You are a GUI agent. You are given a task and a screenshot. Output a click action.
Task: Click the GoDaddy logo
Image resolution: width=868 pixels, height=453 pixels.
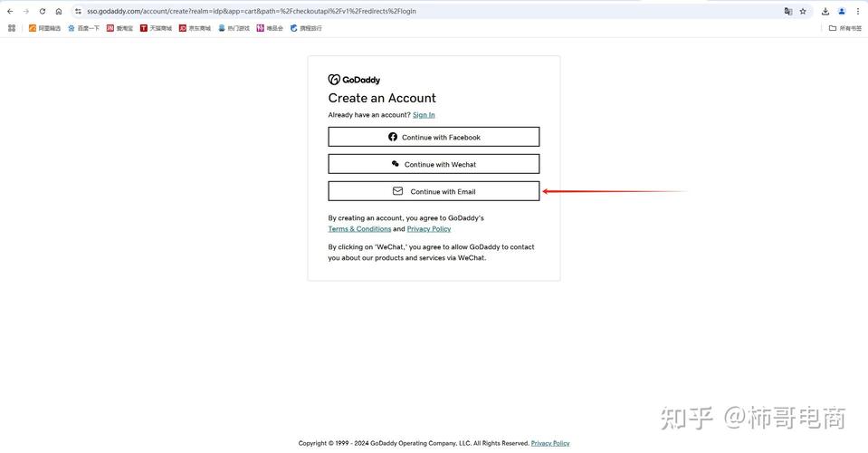[354, 80]
